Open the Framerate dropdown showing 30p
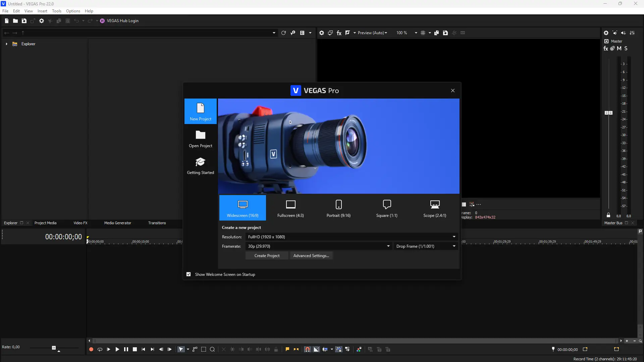Viewport: 644px width, 362px height. (388, 246)
